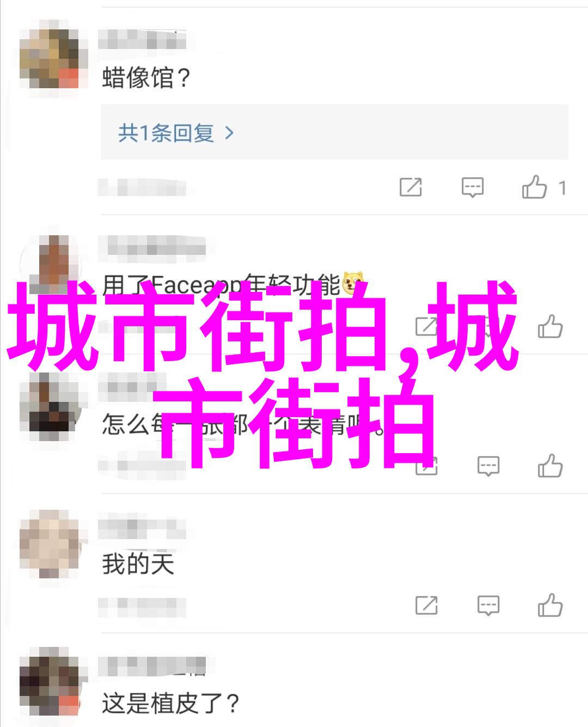Expand the 共1条回复 replies
Screen dimensions: 588x727
point(334,133)
